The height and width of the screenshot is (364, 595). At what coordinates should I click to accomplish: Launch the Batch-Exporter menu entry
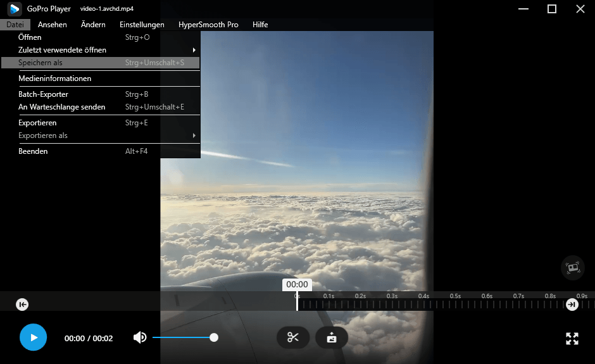tap(101, 94)
